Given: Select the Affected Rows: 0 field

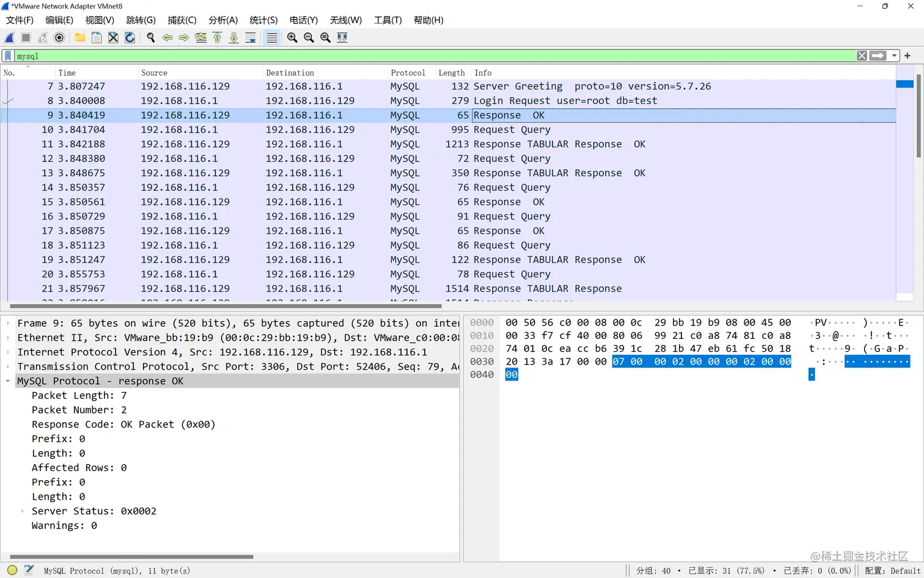Looking at the screenshot, I should [x=79, y=468].
